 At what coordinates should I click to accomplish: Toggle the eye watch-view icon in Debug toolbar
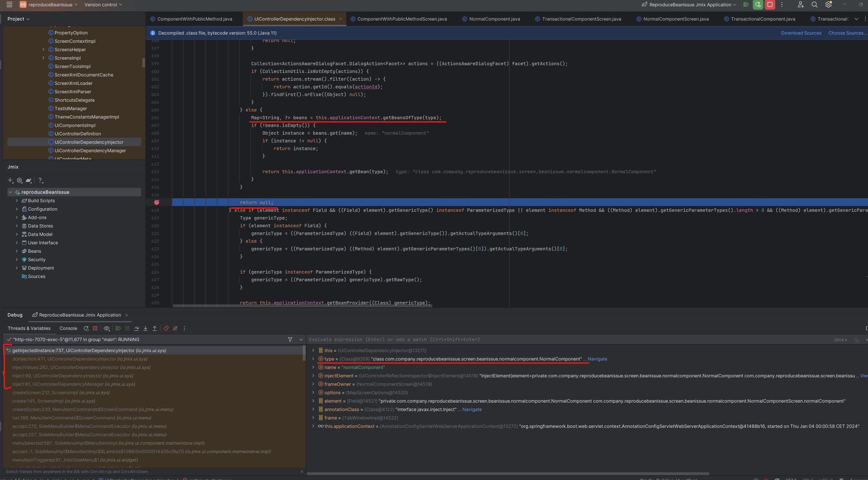[x=107, y=328]
